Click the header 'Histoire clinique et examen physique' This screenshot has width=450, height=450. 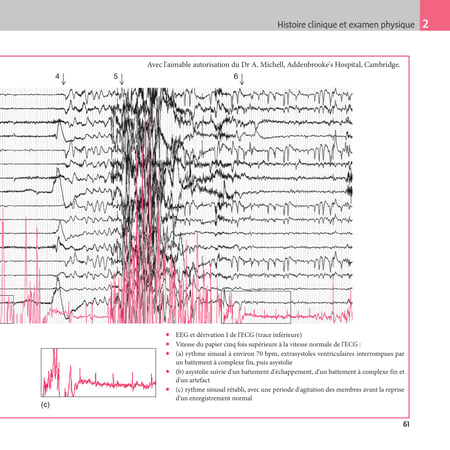point(346,25)
